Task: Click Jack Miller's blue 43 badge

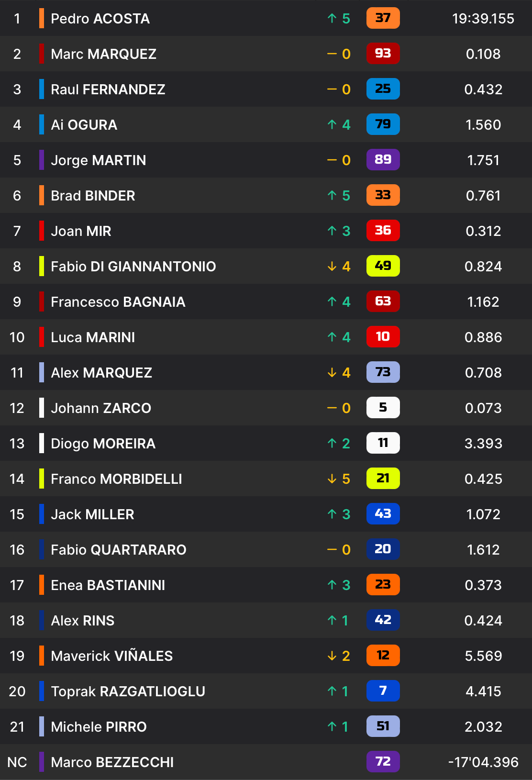Action: 383,514
